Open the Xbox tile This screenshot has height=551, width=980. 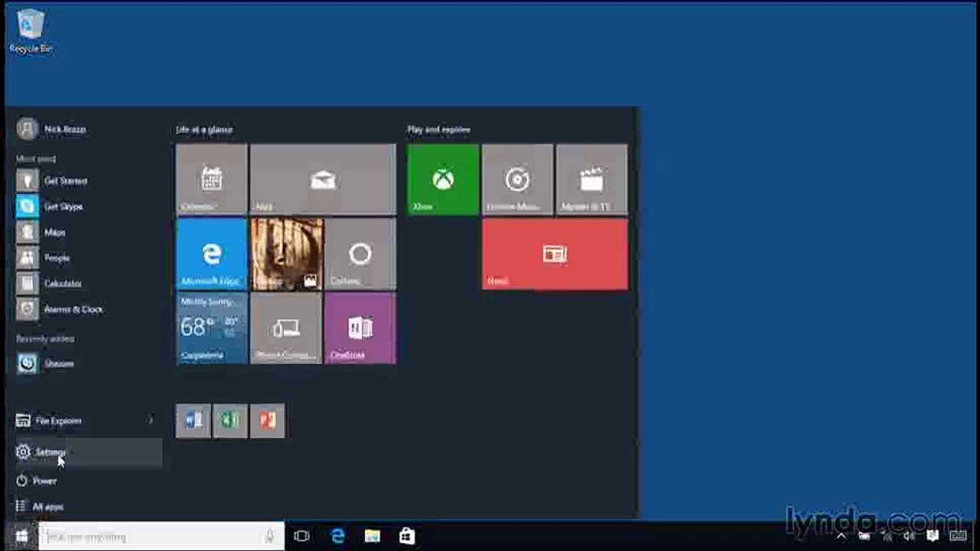coord(443,179)
